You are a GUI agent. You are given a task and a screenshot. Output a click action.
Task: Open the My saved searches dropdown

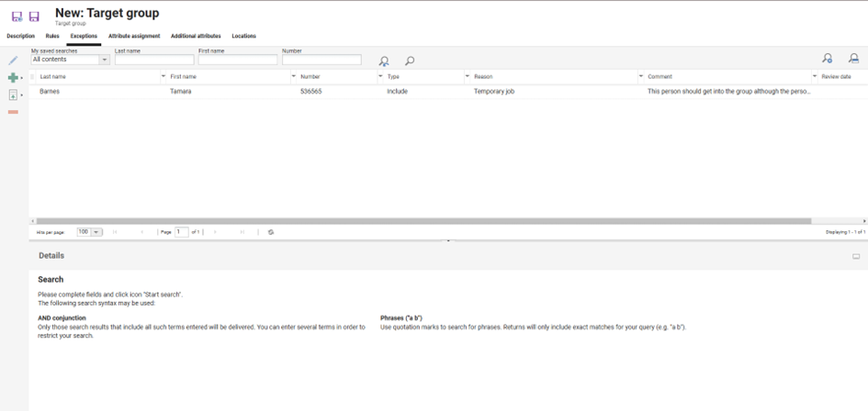(x=104, y=60)
